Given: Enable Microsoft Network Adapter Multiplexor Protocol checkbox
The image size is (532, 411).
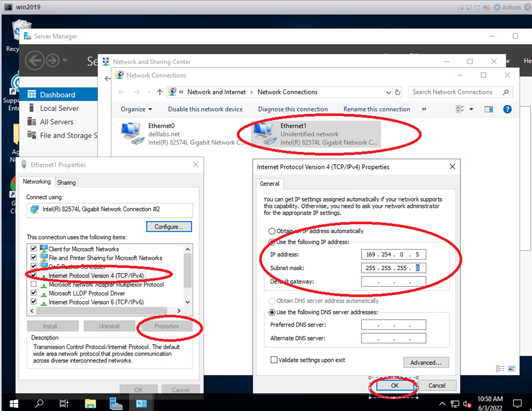Looking at the screenshot, I should pos(34,284).
